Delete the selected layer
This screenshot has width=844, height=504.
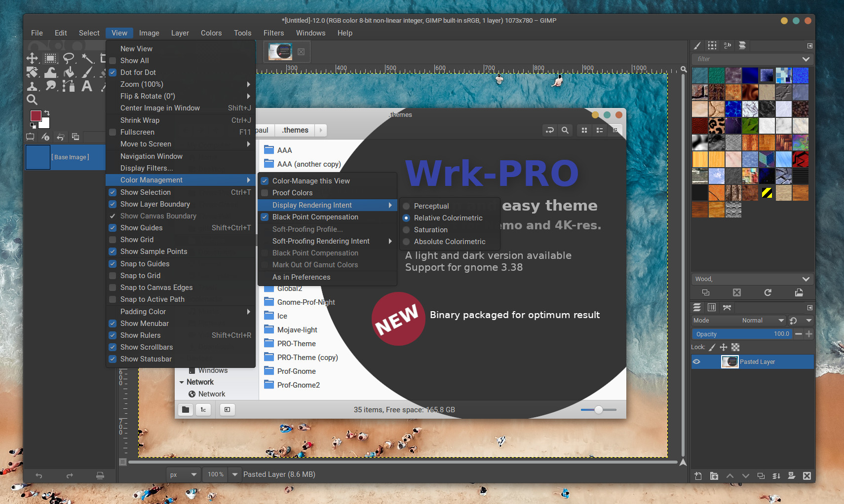pyautogui.click(x=807, y=476)
